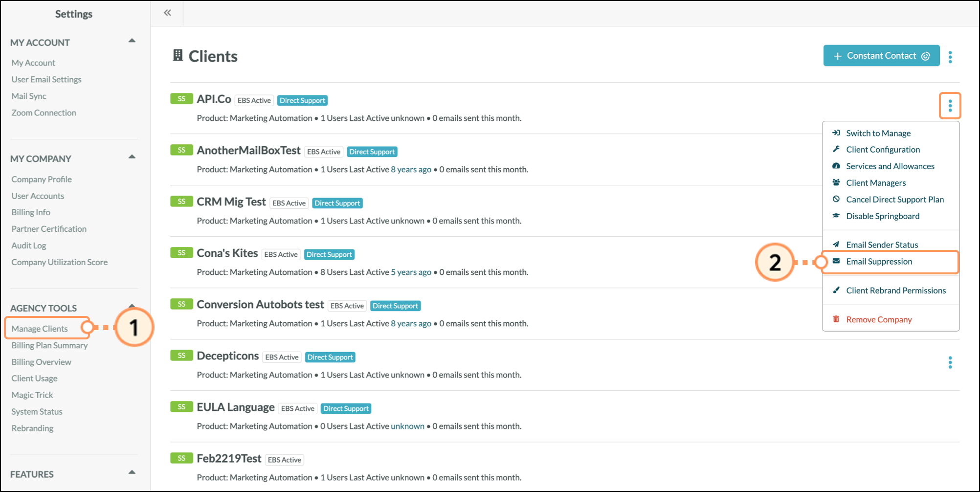Click SS badge beside Feb2219Test
The width and height of the screenshot is (980, 492).
point(181,458)
